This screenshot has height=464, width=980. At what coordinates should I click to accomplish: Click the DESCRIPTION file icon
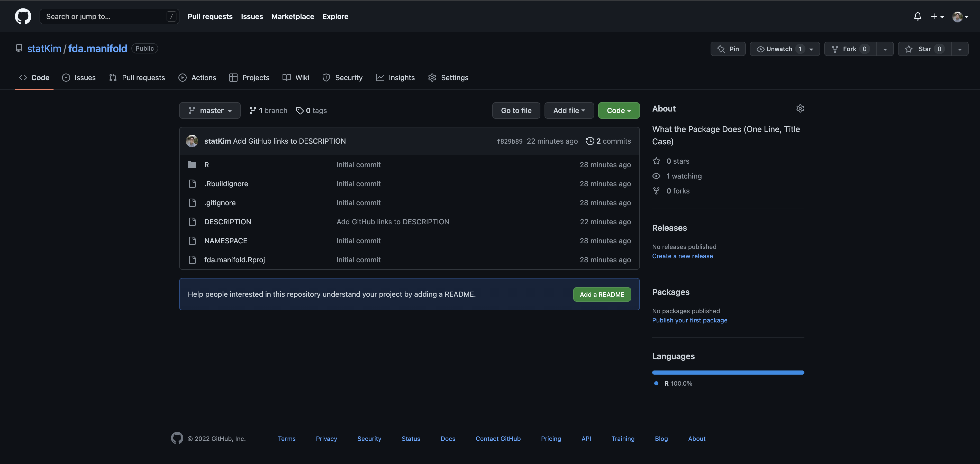pos(192,222)
